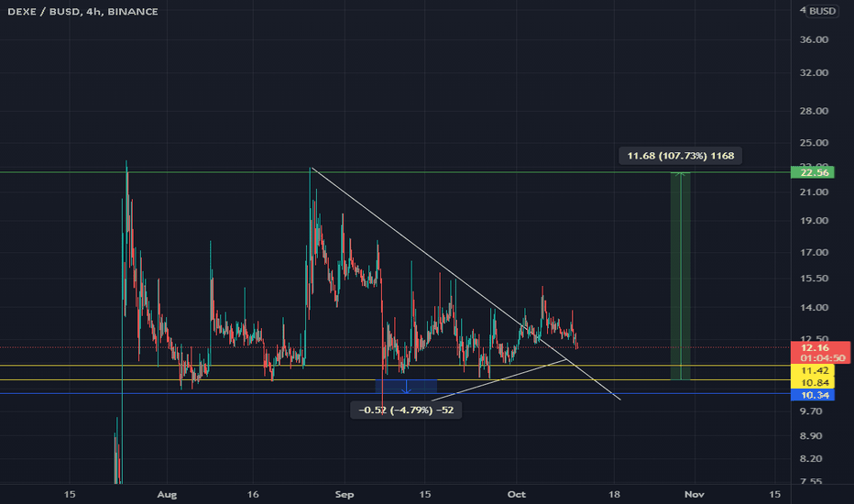Click the 8.90 price axis tick
Image resolution: width=854 pixels, height=504 pixels.
810,436
